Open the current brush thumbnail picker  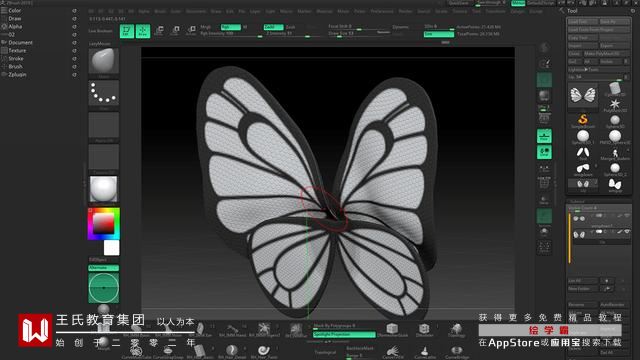click(104, 61)
